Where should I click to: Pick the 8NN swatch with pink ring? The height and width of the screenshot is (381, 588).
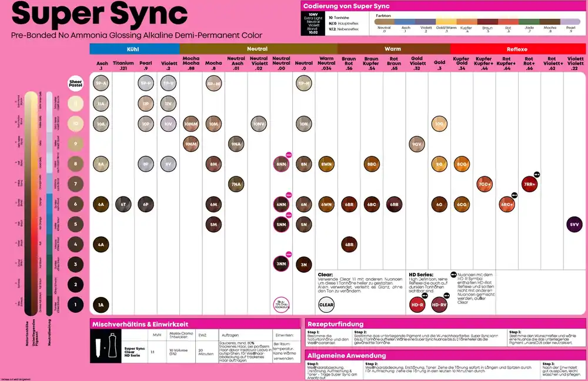tap(281, 164)
